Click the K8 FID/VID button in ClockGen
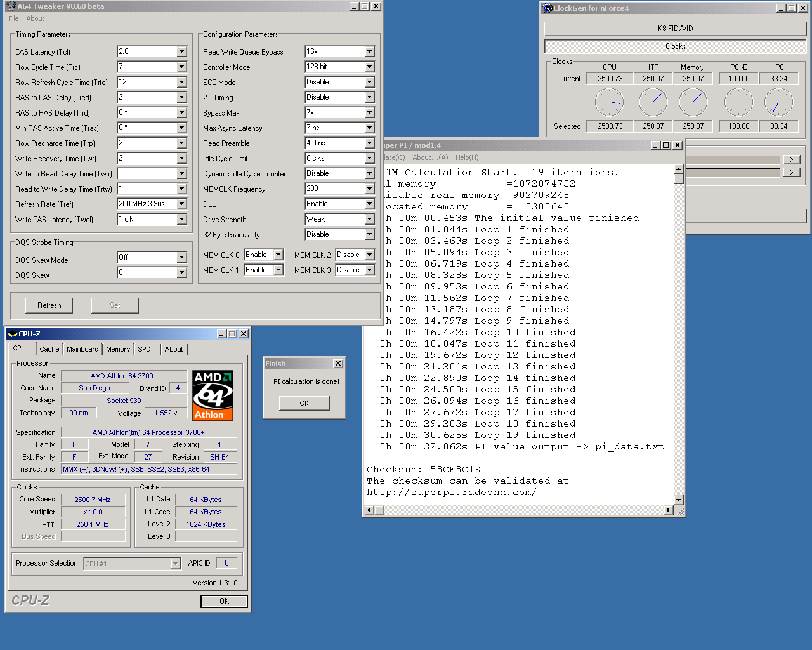 click(675, 29)
